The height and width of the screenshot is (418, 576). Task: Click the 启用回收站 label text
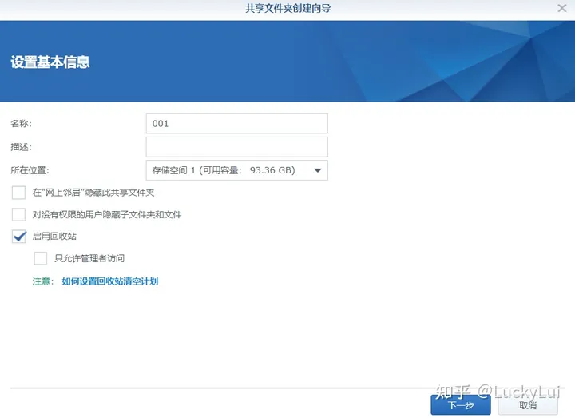(55, 237)
